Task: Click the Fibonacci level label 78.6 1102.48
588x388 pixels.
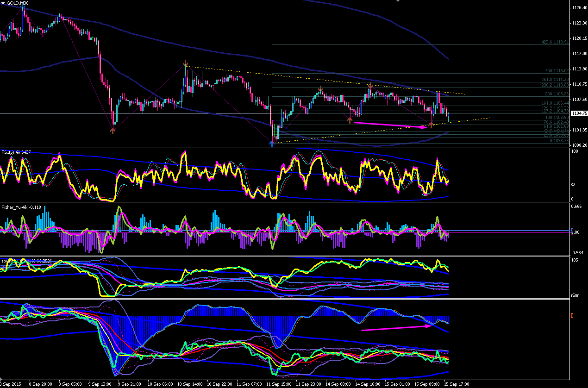Action: 556,122
